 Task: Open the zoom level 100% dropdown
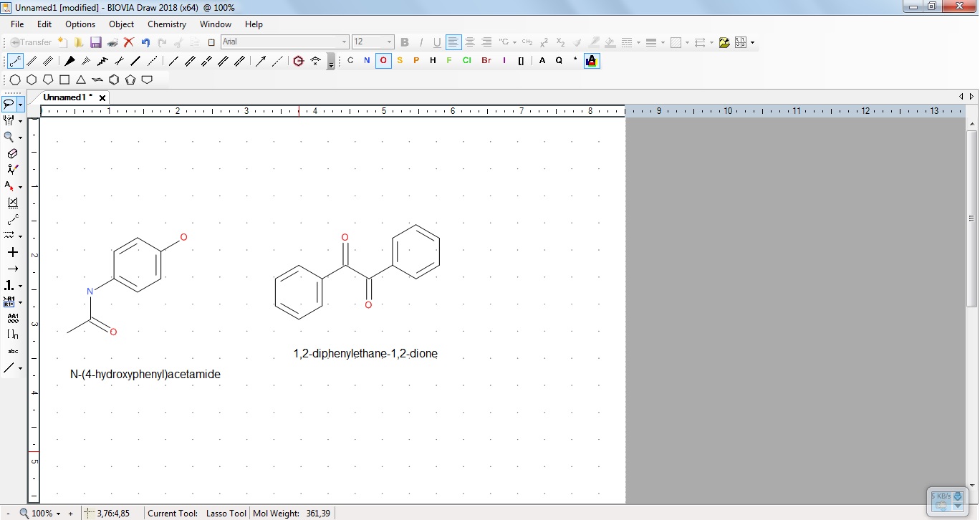point(58,514)
